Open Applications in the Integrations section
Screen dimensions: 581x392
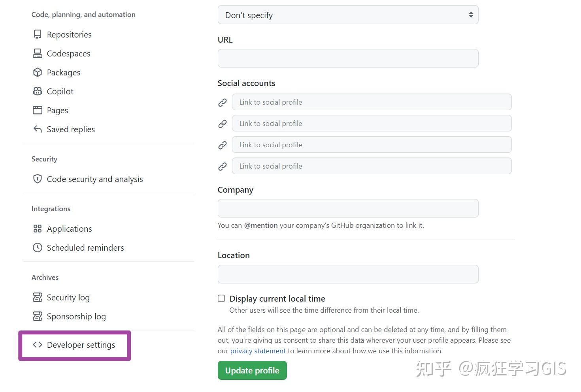pyautogui.click(x=69, y=229)
